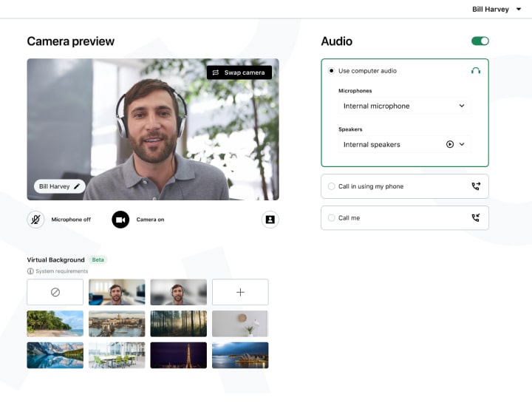This screenshot has height=414, width=532.
Task: Choose the tropical beach palm background
Action: (x=55, y=324)
